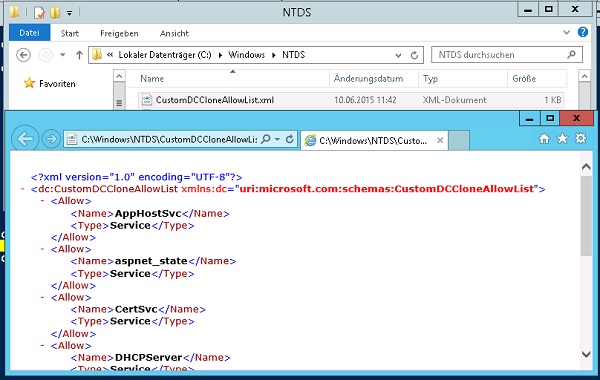Open a new tab in Internet Explorer
This screenshot has width=600, height=380.
coord(459,140)
